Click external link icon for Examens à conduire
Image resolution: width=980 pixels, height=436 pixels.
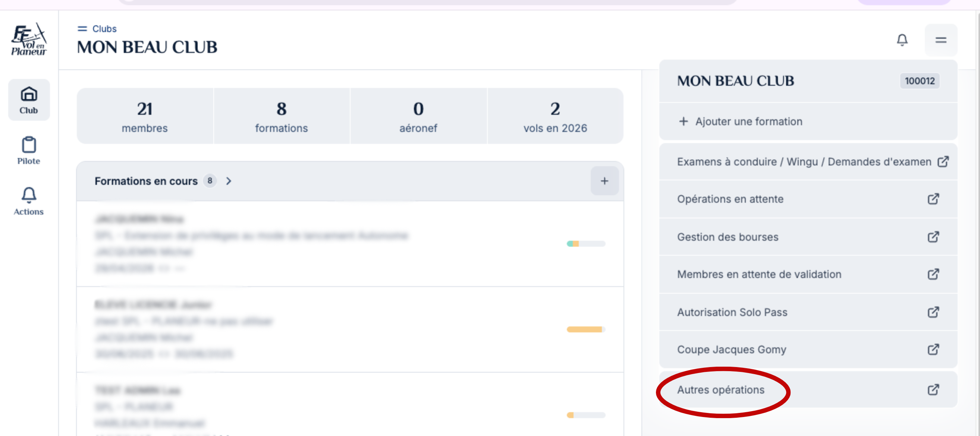(943, 162)
